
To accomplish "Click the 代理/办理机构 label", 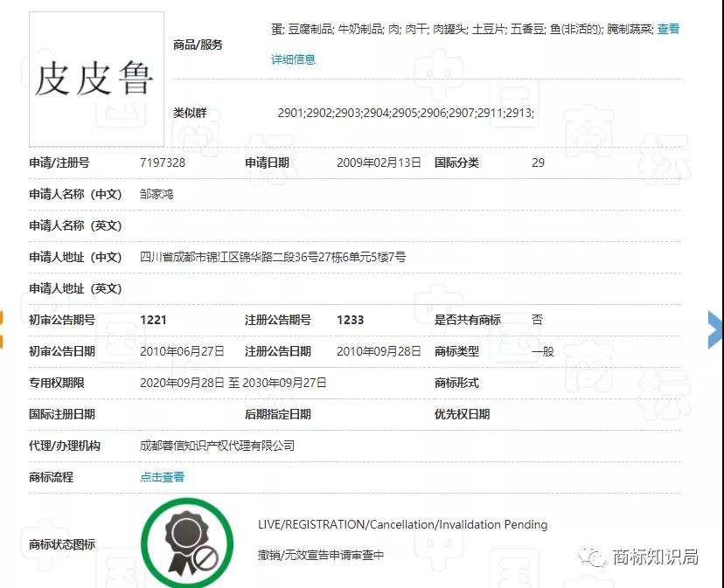I will (x=65, y=446).
